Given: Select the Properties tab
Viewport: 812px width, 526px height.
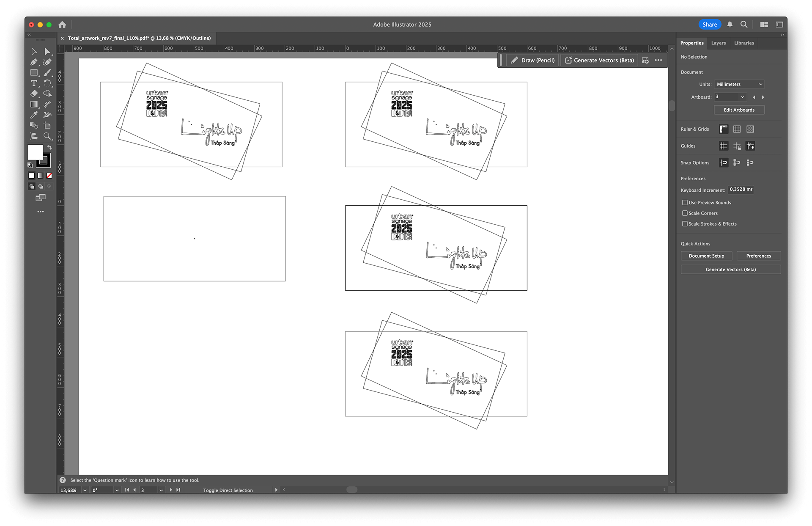Looking at the screenshot, I should point(692,43).
